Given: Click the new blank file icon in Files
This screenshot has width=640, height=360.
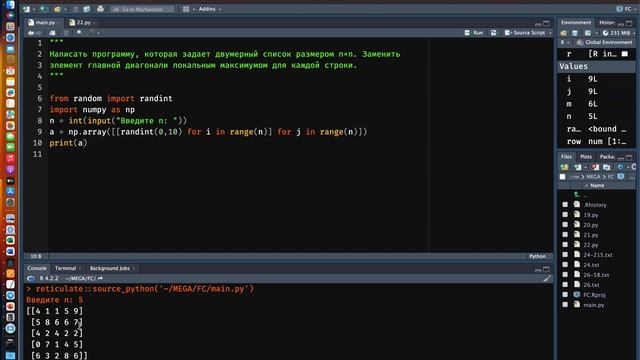Looking at the screenshot, I should click(x=578, y=167).
